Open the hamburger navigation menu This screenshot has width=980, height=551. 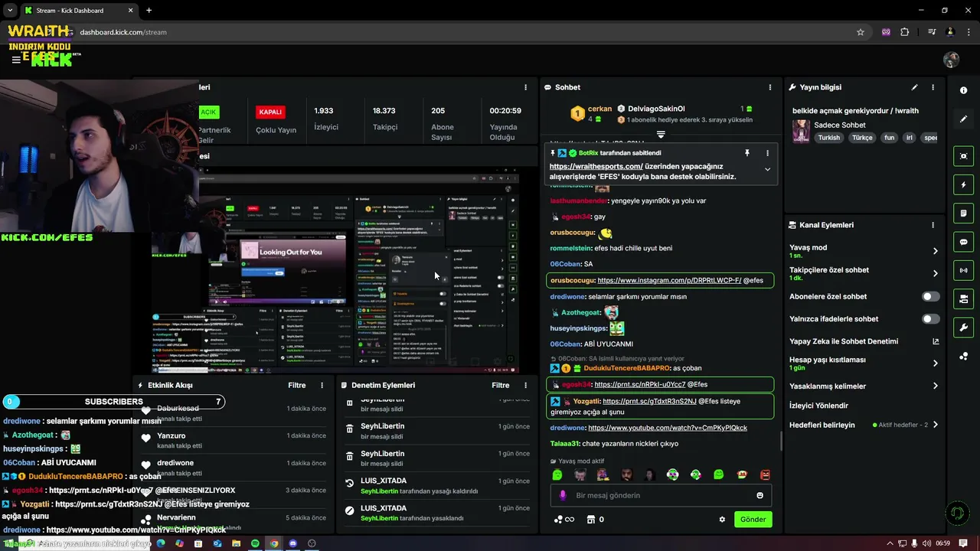click(x=16, y=60)
